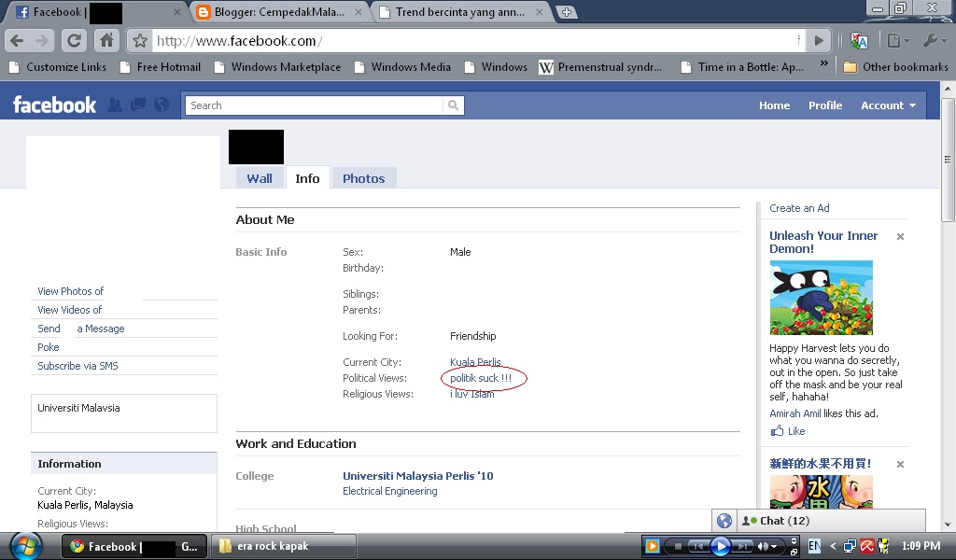This screenshot has height=560, width=956.
Task: Open the Chat (12) bar
Action: pos(831,521)
